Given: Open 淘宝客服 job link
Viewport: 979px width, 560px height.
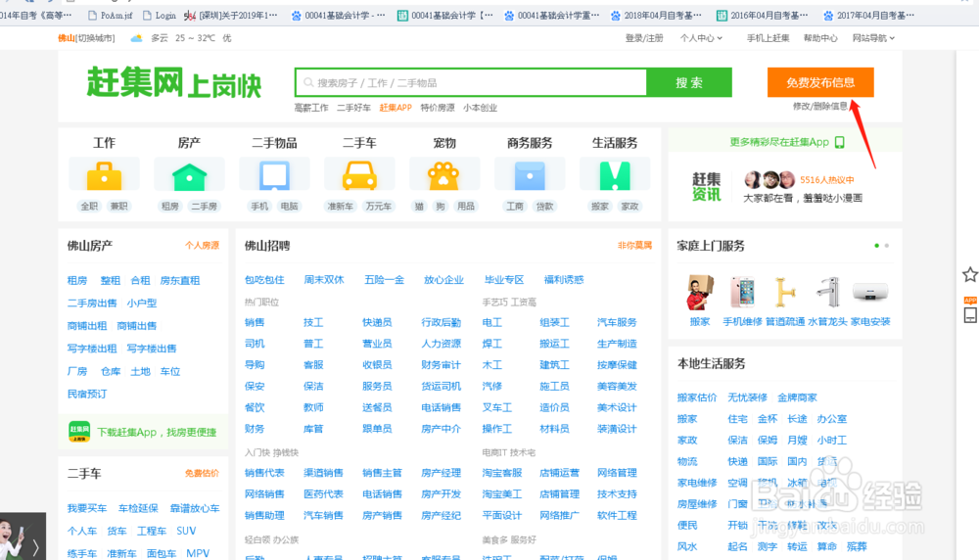Looking at the screenshot, I should pos(502,473).
